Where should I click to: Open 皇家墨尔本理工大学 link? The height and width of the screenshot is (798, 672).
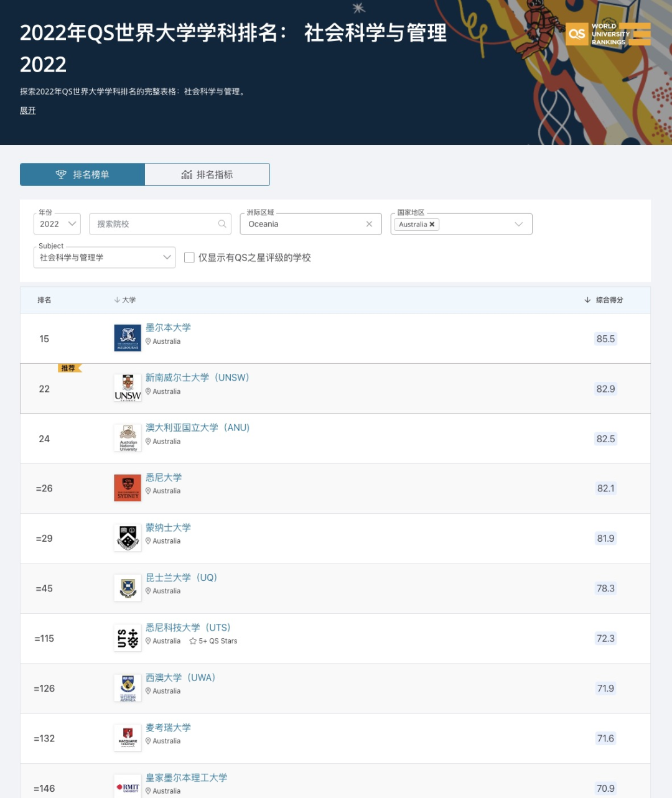187,777
